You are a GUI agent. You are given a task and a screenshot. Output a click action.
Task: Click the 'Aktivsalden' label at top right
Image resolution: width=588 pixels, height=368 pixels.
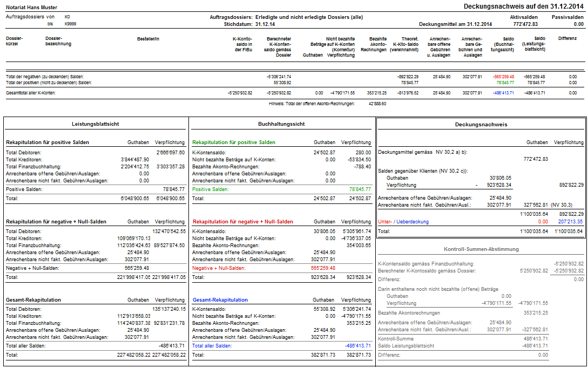(524, 17)
